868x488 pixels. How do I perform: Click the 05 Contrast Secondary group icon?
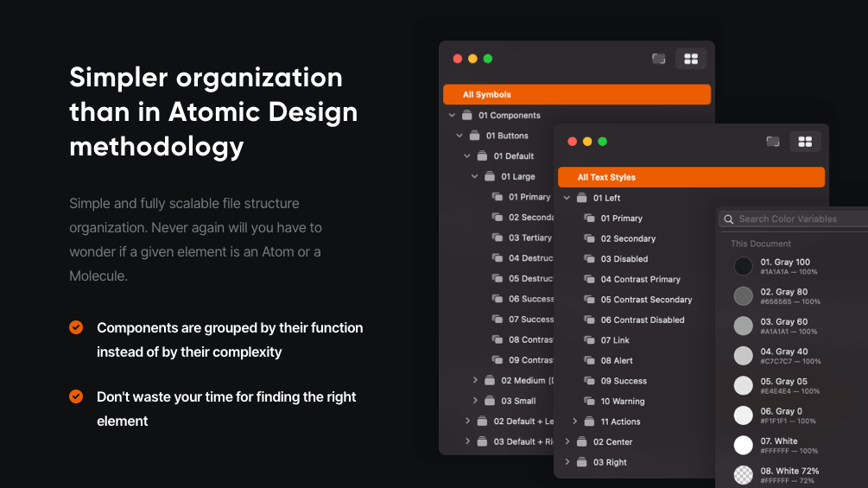click(590, 300)
